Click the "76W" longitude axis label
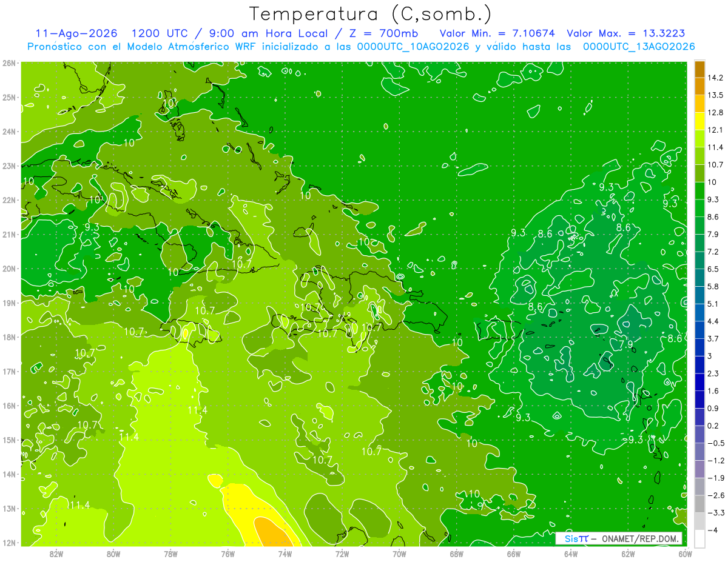The width and height of the screenshot is (728, 562). coord(227,553)
